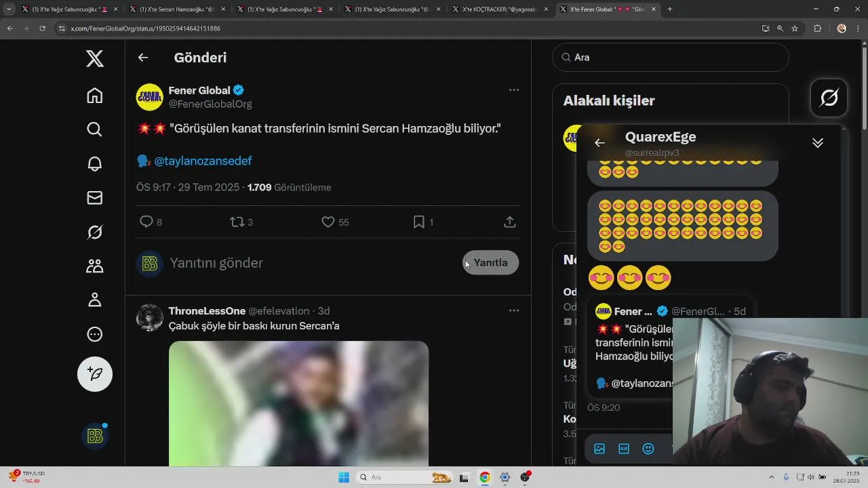Click the Yanıtla reply button
This screenshot has height=488, width=868.
tap(490, 263)
